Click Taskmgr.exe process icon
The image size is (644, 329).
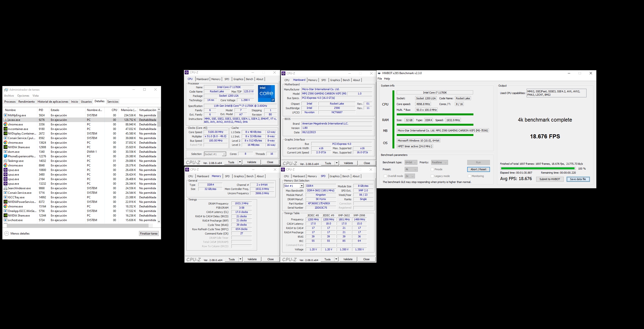(x=6, y=161)
